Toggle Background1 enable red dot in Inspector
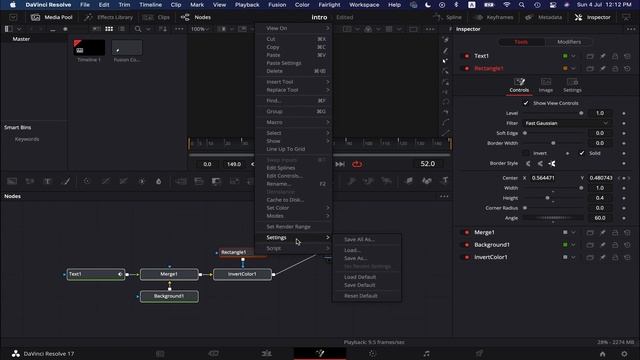This screenshot has width=640, height=360. click(x=467, y=245)
